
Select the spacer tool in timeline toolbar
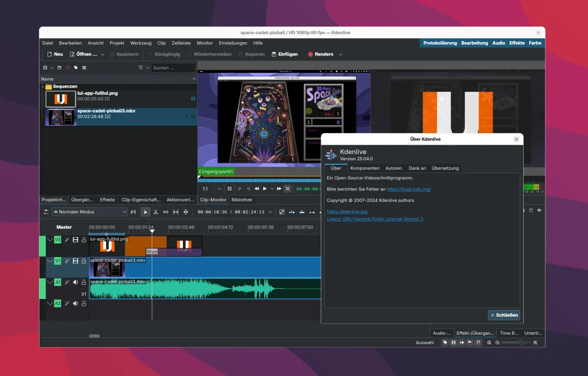click(x=166, y=212)
